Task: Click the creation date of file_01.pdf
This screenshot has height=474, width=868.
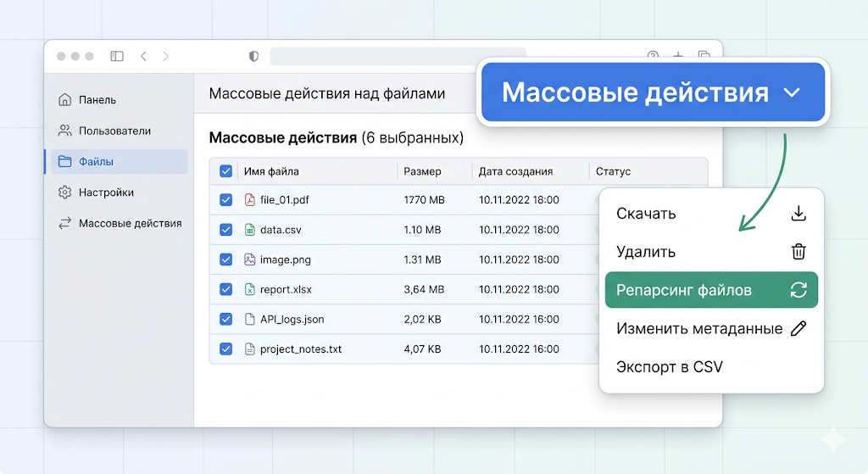Action: click(x=519, y=200)
